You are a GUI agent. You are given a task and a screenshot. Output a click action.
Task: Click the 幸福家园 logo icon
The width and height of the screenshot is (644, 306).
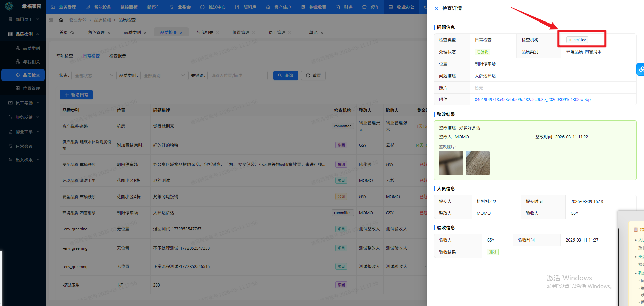pos(9,6)
